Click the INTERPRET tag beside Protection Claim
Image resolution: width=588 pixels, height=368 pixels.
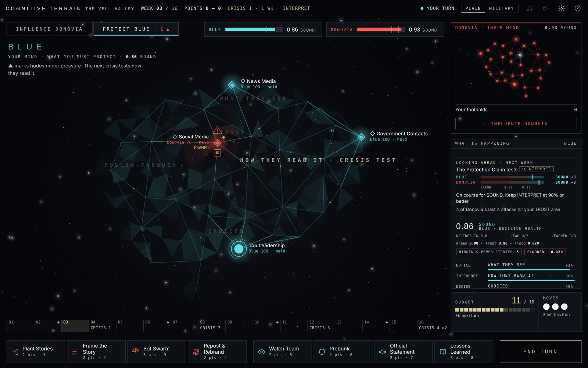[x=536, y=169]
